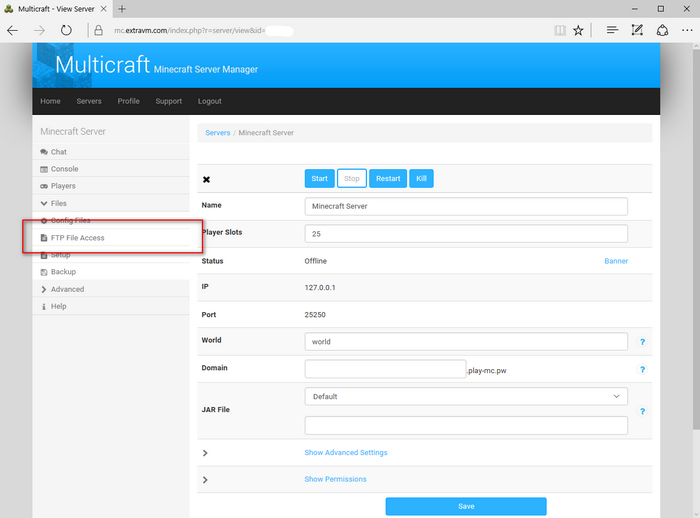Click the Player Slots input field
700x518 pixels.
pyautogui.click(x=466, y=234)
